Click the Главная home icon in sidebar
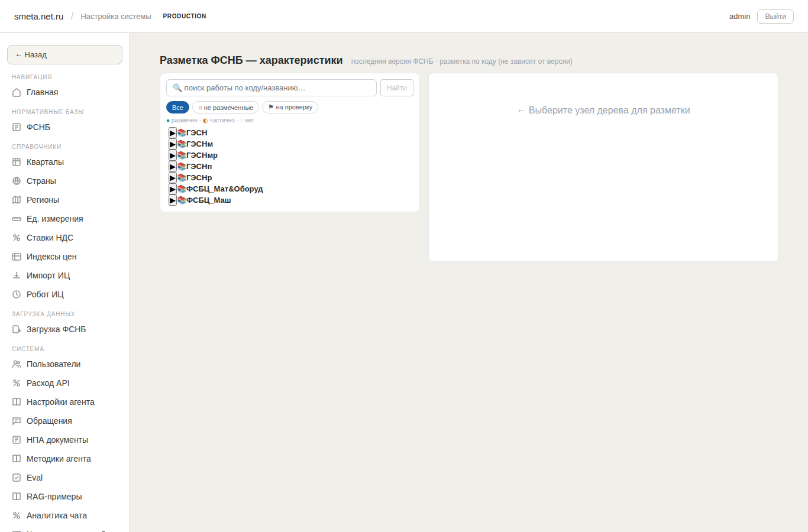 17,92
